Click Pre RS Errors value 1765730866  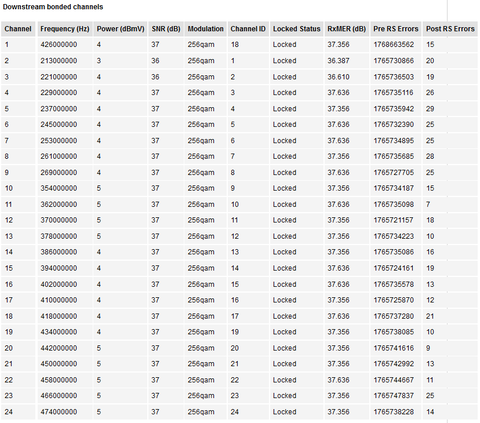394,61
